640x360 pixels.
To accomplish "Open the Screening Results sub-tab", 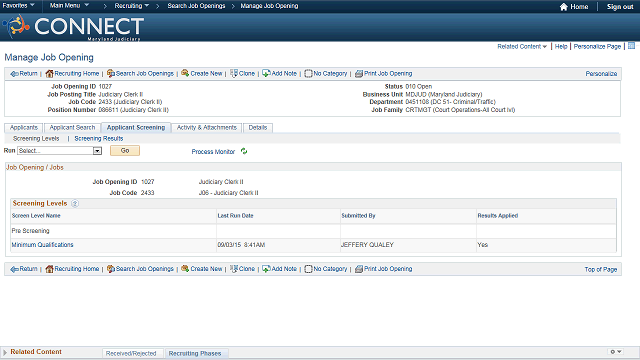I will [x=99, y=139].
